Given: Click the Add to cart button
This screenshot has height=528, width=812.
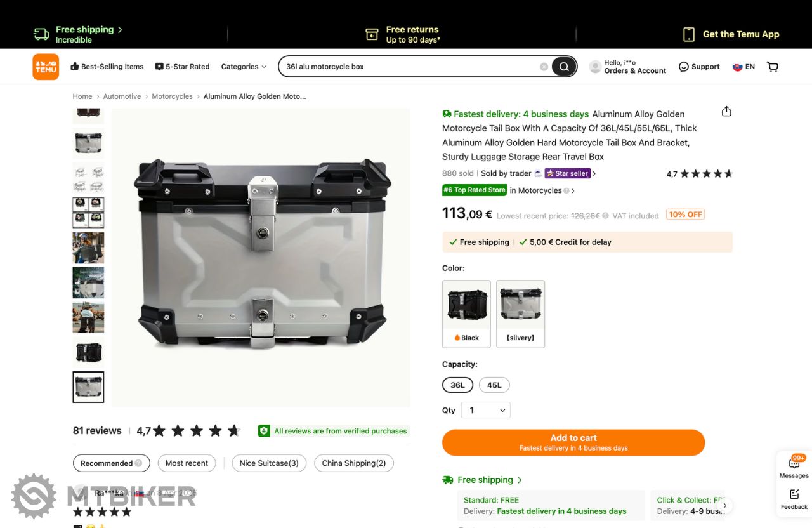Looking at the screenshot, I should (573, 442).
